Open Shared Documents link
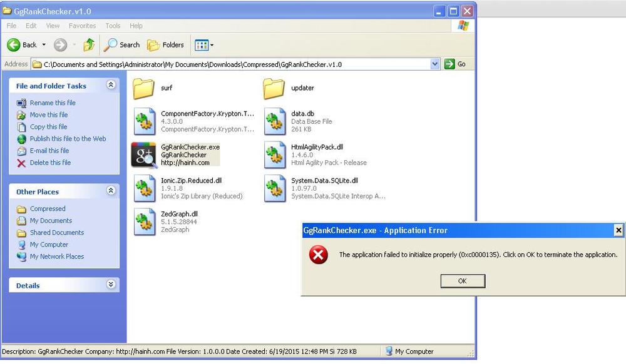This screenshot has height=364, width=626. (x=57, y=233)
